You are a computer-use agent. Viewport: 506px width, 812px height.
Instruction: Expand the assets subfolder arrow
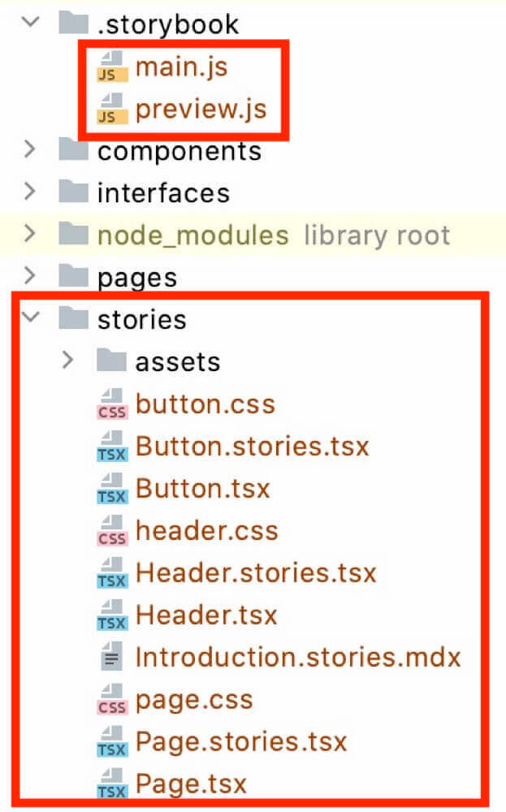pyautogui.click(x=69, y=361)
